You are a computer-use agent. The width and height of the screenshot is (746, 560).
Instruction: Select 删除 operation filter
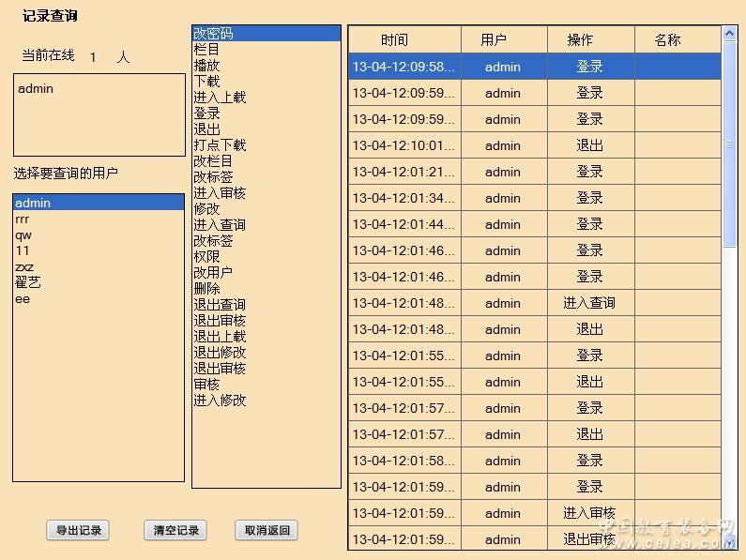[x=206, y=289]
